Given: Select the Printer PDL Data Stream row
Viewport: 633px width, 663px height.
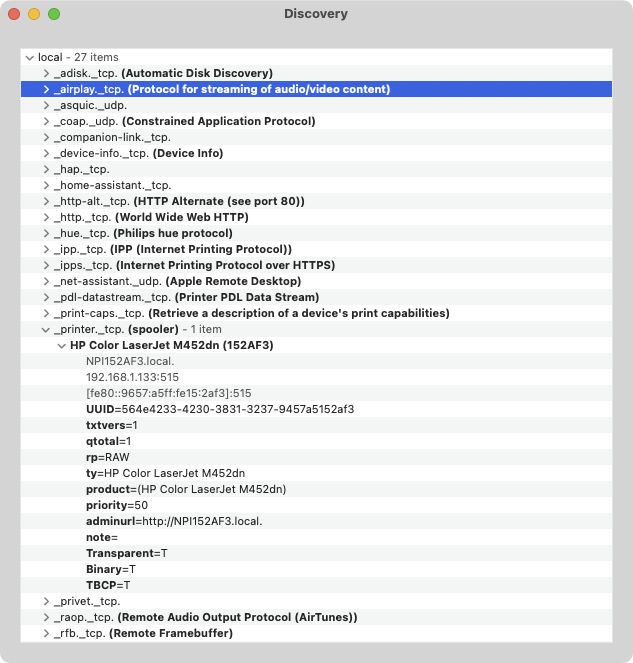Looking at the screenshot, I should [316, 297].
